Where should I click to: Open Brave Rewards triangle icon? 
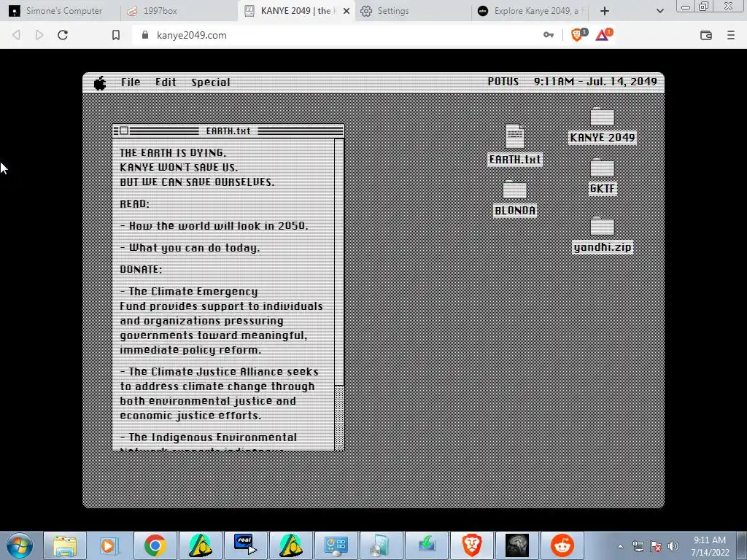pos(603,35)
